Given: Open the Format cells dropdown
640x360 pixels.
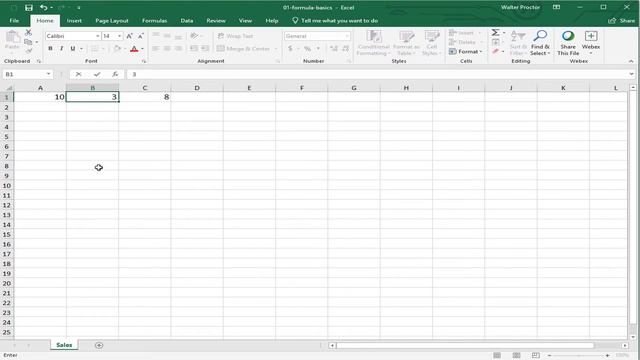Looking at the screenshot, I should pos(466,51).
